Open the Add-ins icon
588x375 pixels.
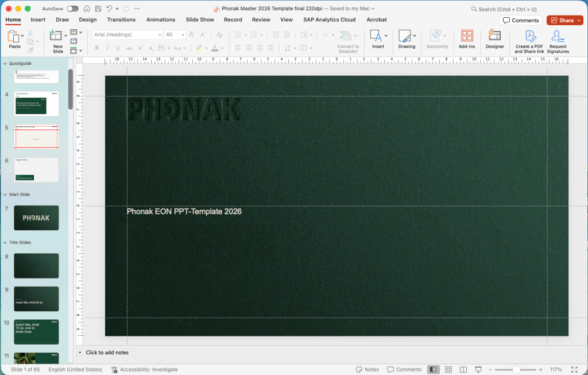pyautogui.click(x=467, y=36)
